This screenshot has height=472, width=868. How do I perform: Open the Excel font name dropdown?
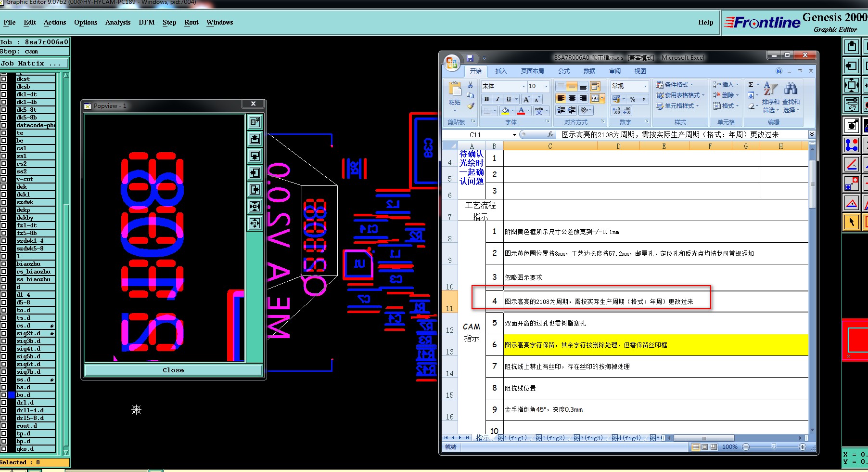[523, 86]
